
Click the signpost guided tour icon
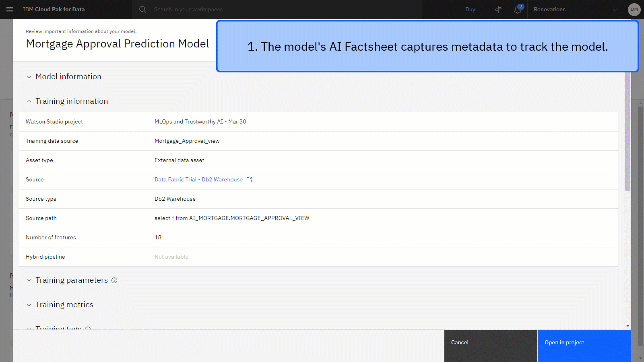[498, 10]
